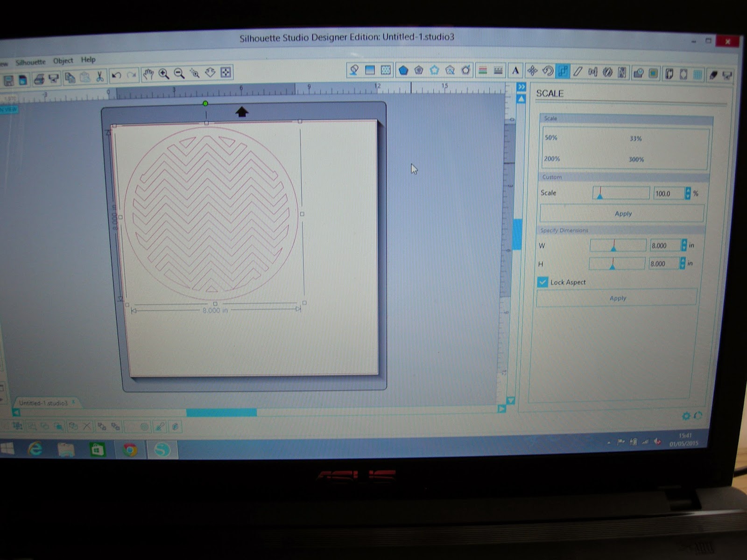Collapse the side panel with double-arrow button

tap(521, 87)
